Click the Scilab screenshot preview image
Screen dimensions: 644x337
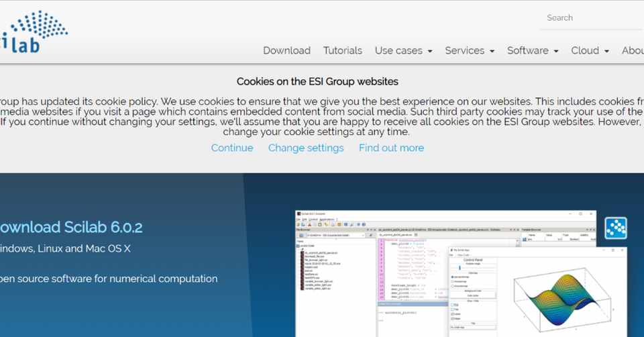click(462, 274)
